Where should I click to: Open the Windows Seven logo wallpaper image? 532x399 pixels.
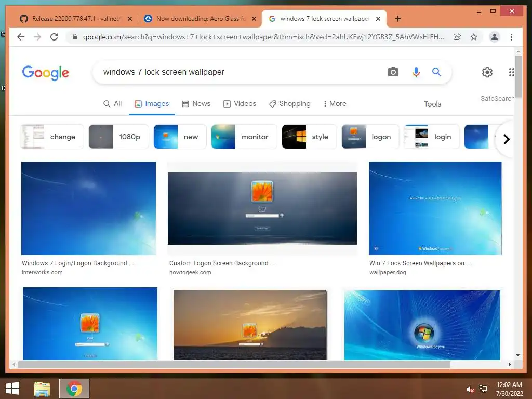(422, 325)
